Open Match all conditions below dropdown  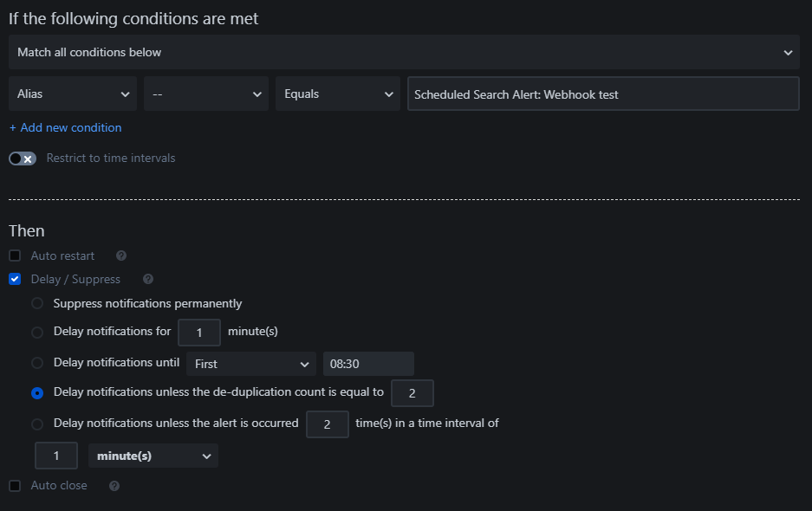point(404,53)
